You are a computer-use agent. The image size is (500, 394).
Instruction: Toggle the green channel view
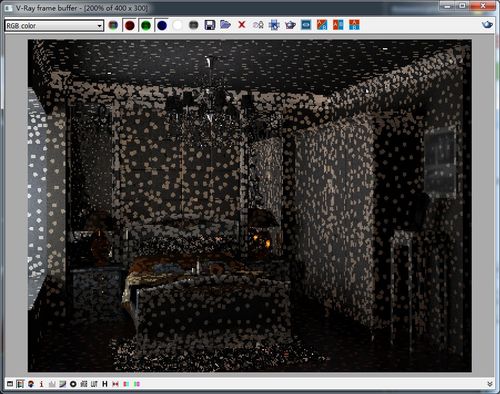(x=146, y=25)
